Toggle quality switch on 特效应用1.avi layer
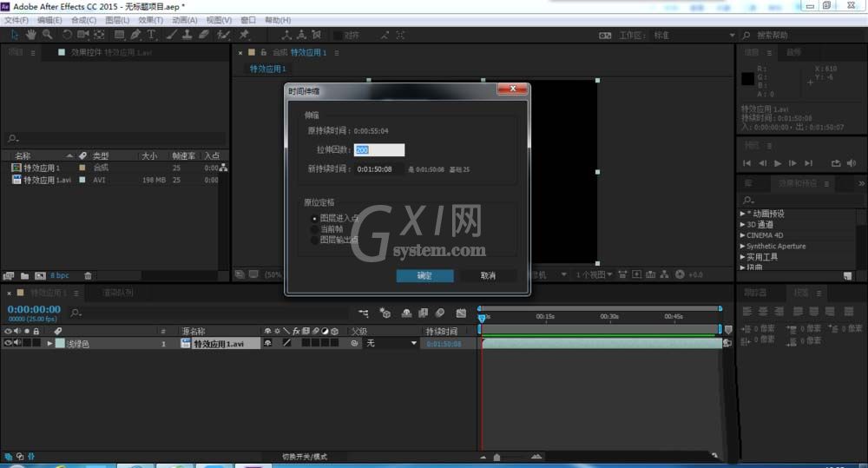Viewport: 868px width, 468px height. (286, 343)
